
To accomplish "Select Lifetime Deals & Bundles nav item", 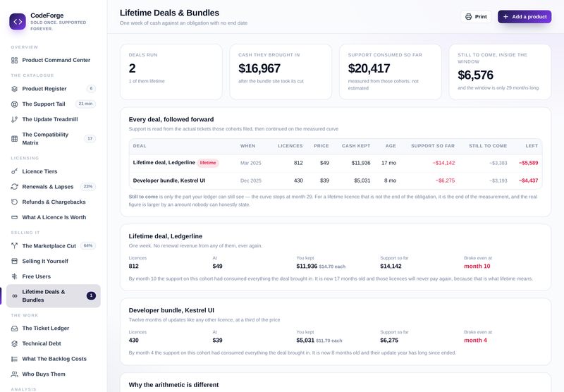I will (54, 296).
